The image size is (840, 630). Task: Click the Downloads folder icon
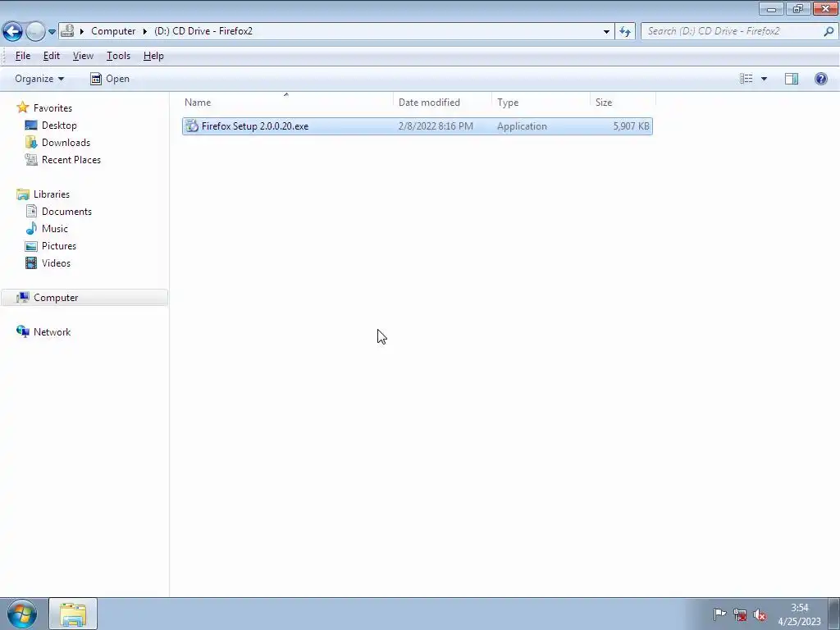coord(31,143)
